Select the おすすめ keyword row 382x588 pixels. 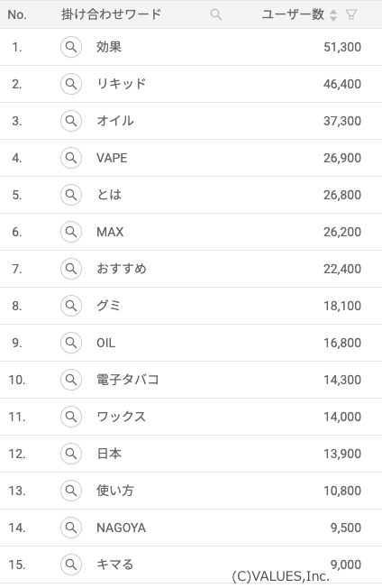191,269
